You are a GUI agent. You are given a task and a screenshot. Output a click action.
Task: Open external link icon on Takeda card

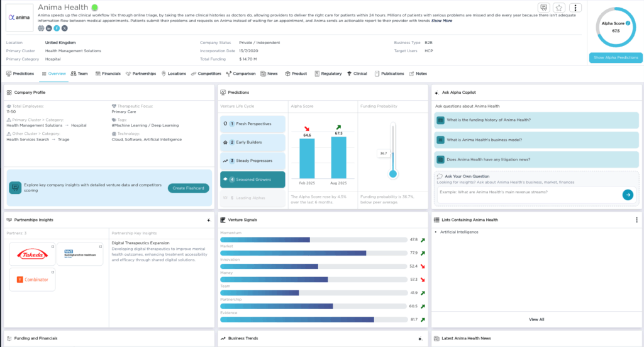(x=53, y=247)
